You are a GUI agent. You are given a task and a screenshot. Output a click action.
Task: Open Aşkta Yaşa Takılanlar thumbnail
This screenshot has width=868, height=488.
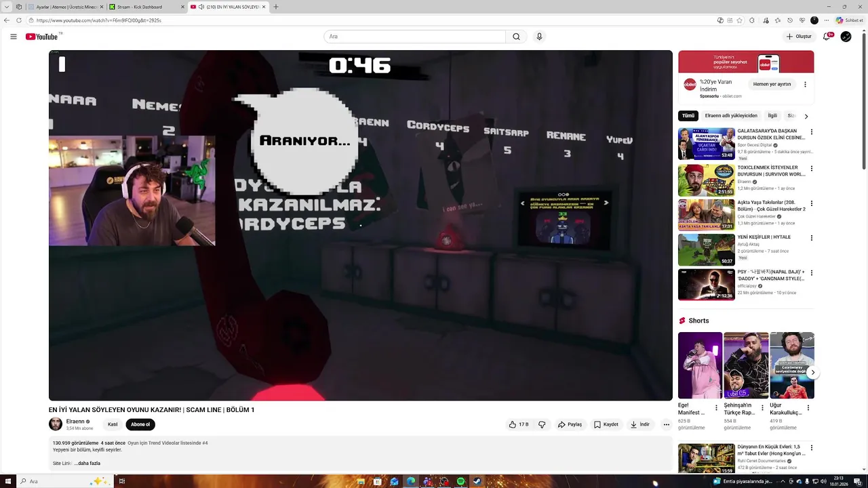(x=706, y=215)
